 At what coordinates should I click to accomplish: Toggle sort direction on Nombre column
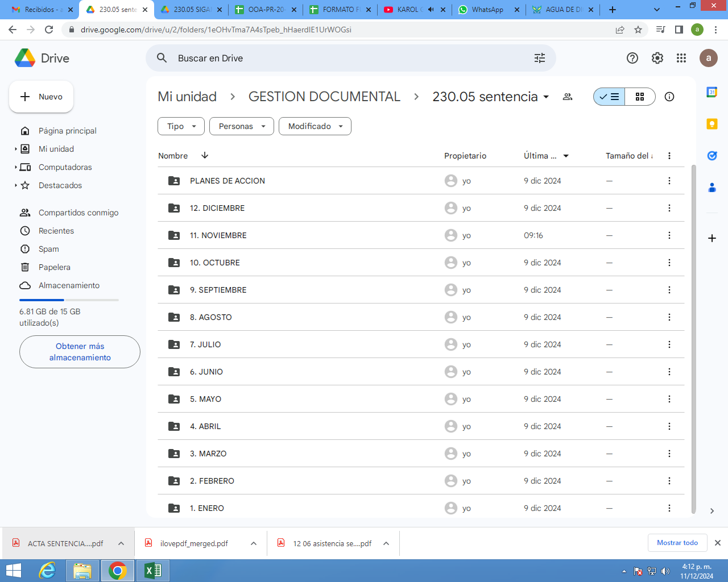point(204,155)
